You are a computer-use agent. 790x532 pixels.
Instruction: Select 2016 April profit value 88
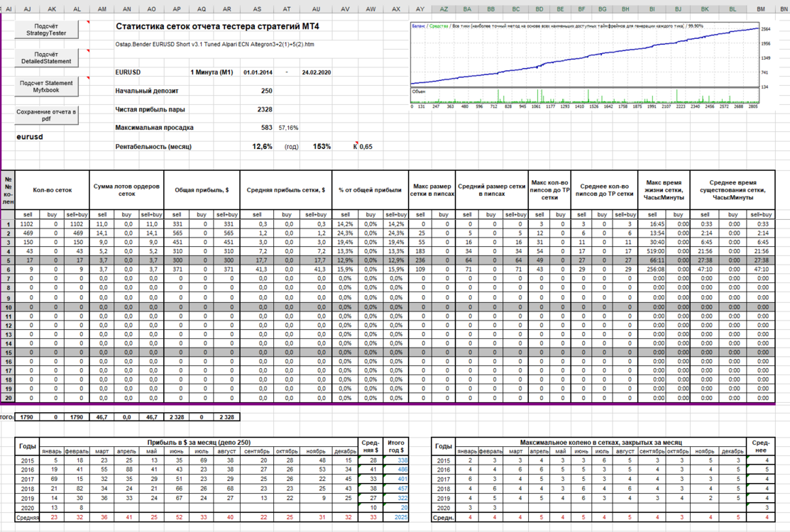pos(126,470)
